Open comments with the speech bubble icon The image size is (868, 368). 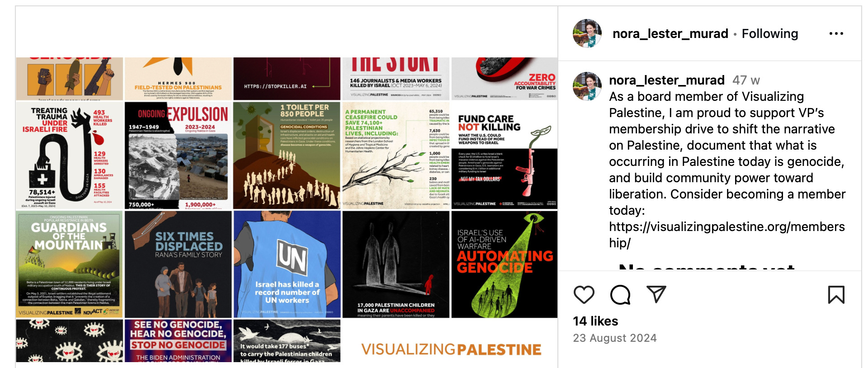coord(620,295)
